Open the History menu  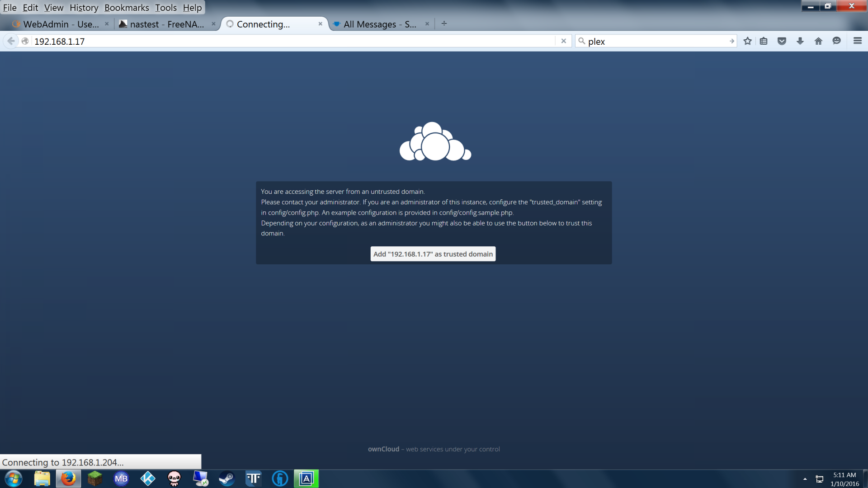point(84,8)
